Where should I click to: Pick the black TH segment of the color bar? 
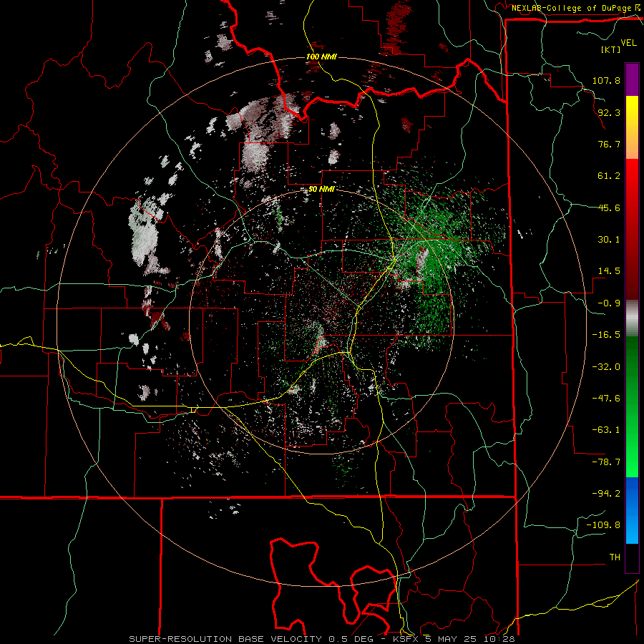tap(632, 557)
